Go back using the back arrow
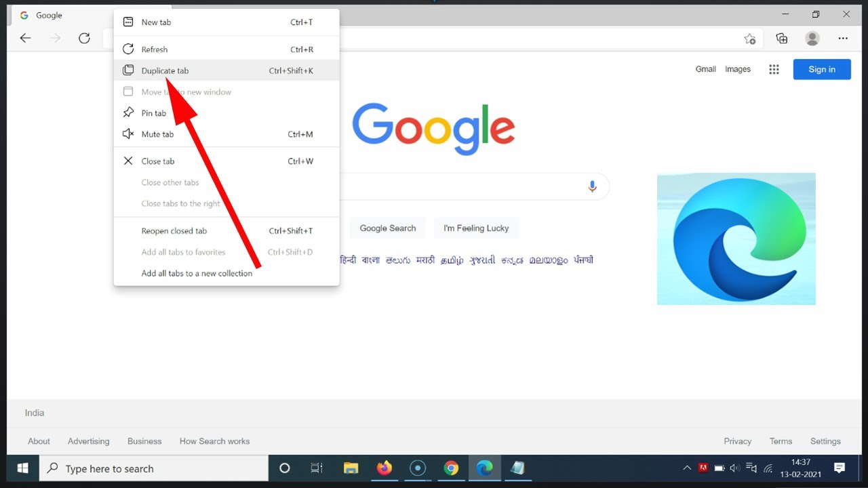The width and height of the screenshot is (868, 488). [25, 38]
